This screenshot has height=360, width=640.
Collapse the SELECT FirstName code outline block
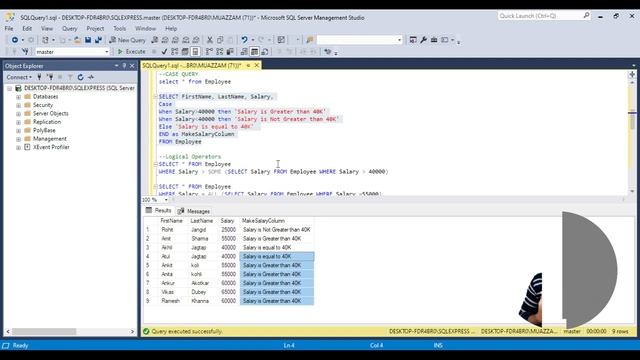coord(155,96)
